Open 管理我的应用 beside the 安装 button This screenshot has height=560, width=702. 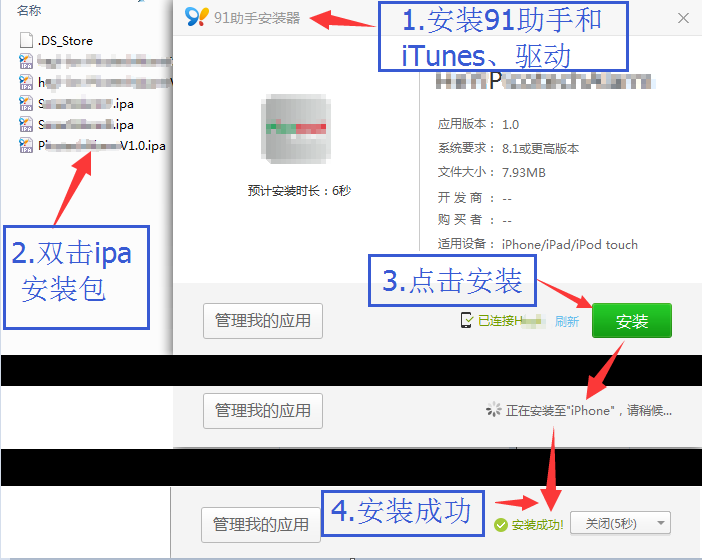tap(263, 321)
